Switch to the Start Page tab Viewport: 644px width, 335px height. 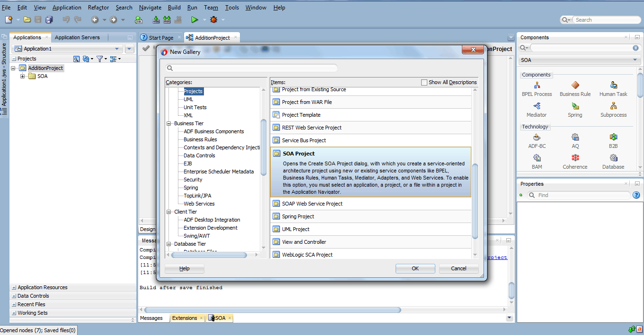pos(161,38)
